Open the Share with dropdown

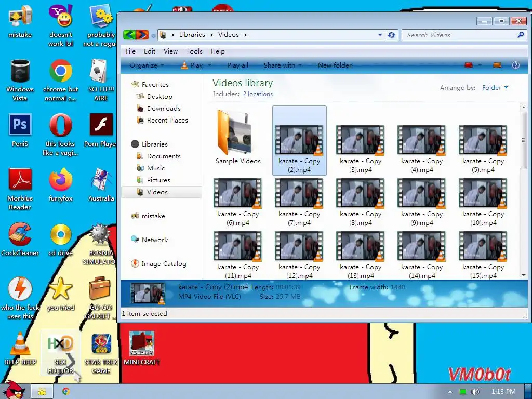283,65
